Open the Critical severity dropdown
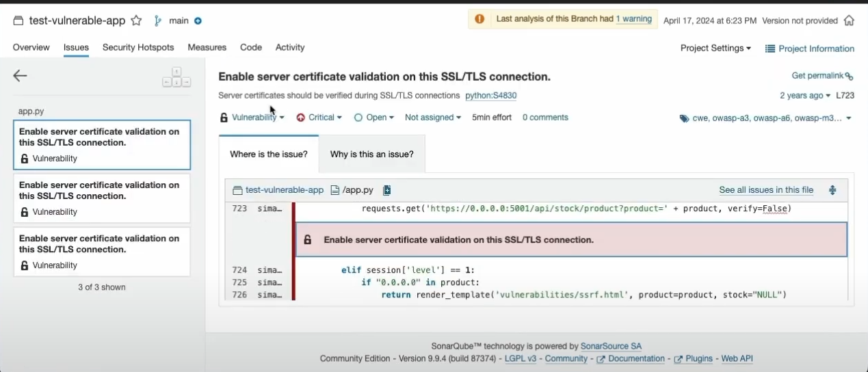Viewport: 868px width, 372px height. [x=319, y=118]
